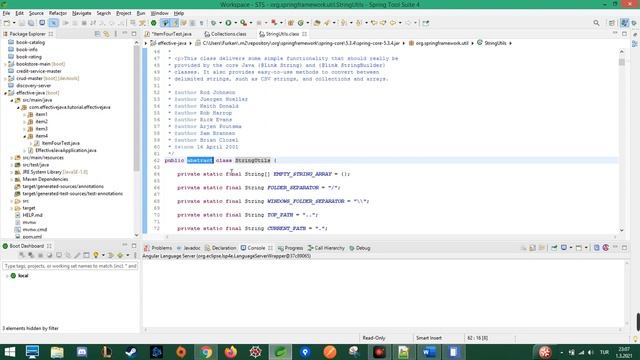Click the editor vertical scrollbar thumb
This screenshot has height=360, width=640.
[x=622, y=62]
